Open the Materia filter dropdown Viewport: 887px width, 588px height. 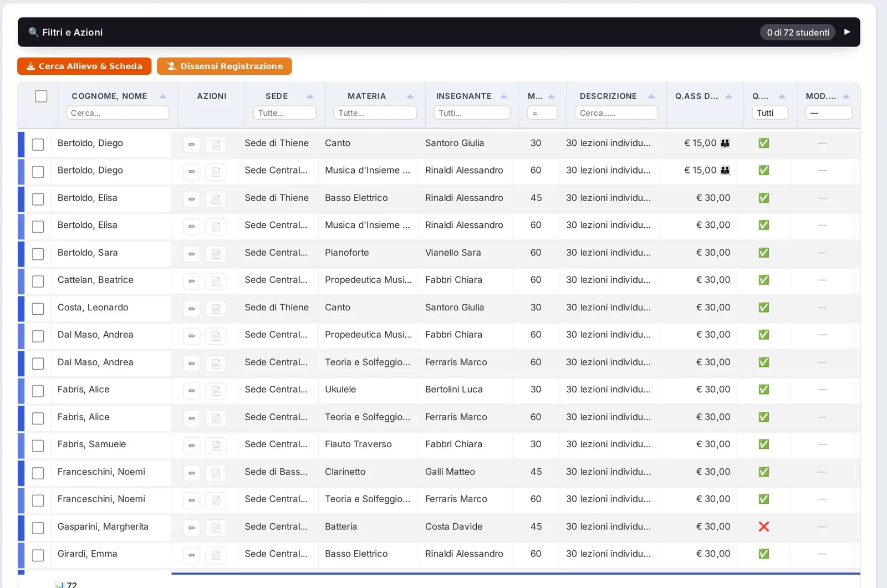pos(375,113)
